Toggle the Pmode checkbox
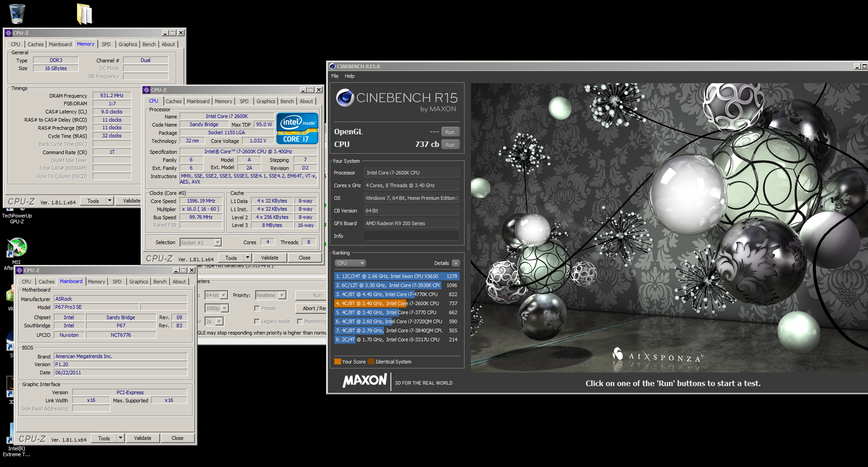 click(x=257, y=308)
